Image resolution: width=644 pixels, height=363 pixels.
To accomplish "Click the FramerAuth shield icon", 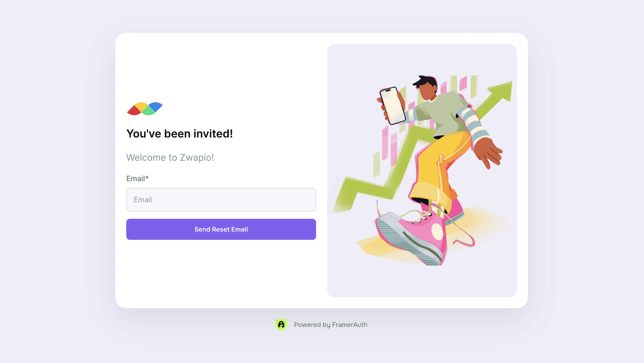I will click(281, 324).
